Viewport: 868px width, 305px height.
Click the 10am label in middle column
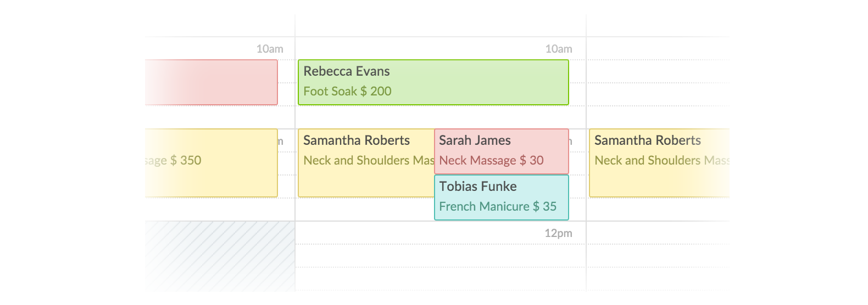(x=558, y=49)
